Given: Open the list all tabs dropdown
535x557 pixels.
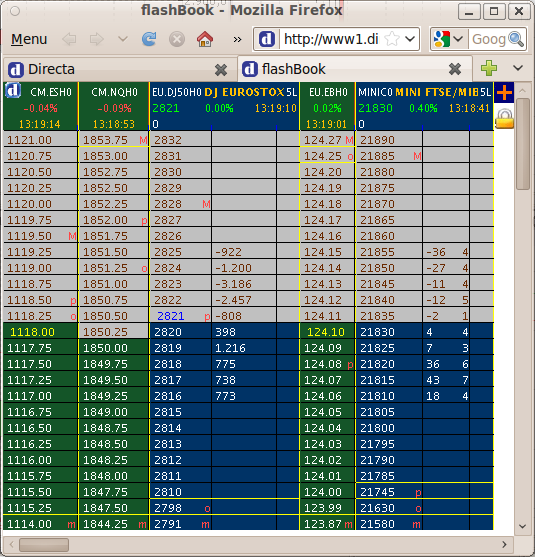Looking at the screenshot, I should tap(518, 67).
